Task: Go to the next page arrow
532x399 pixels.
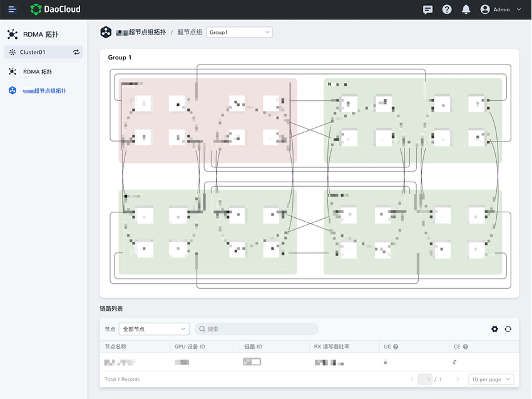Action: (x=458, y=379)
